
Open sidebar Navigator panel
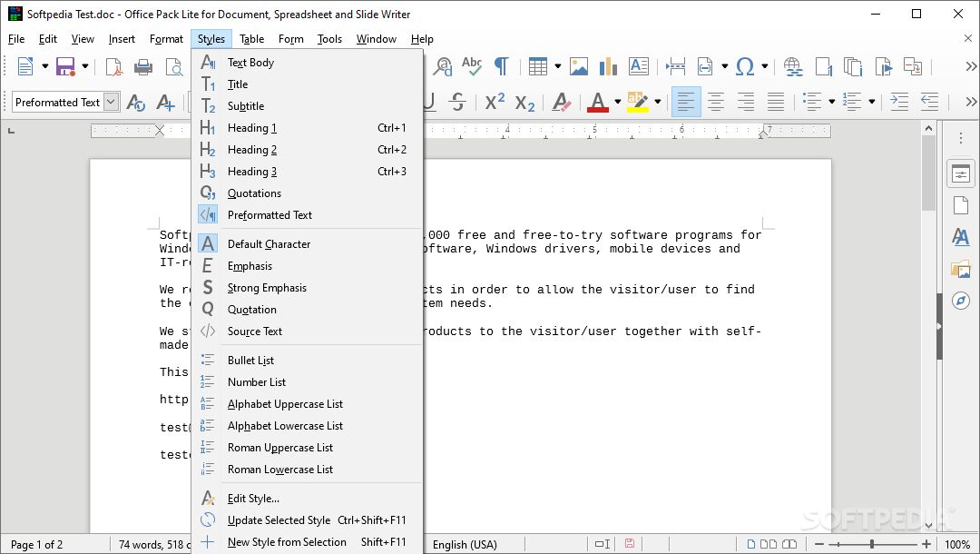(x=961, y=301)
